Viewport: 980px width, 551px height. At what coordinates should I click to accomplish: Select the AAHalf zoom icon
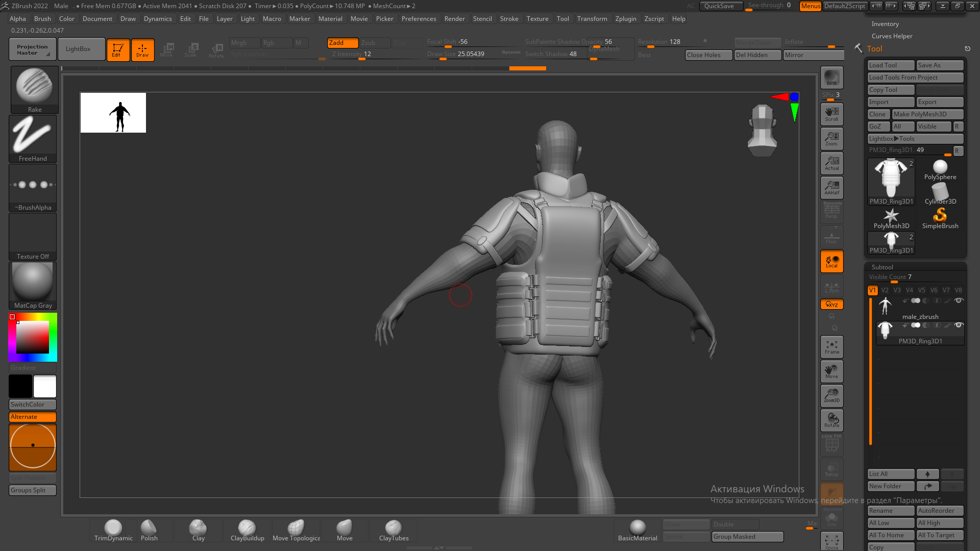pyautogui.click(x=831, y=188)
